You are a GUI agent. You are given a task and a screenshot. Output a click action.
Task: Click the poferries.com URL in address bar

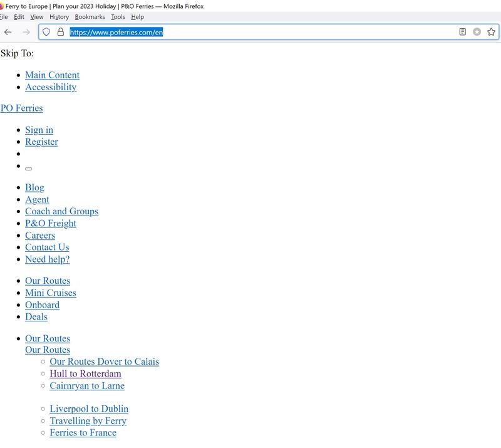116,32
